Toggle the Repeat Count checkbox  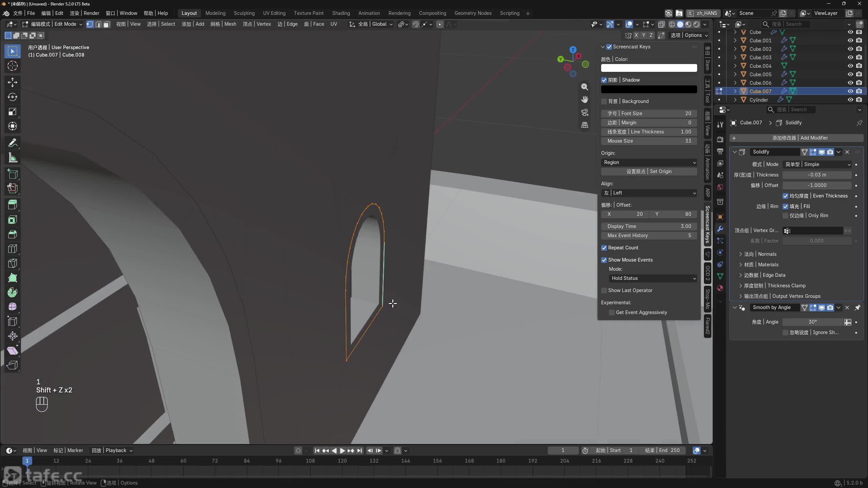click(x=604, y=248)
